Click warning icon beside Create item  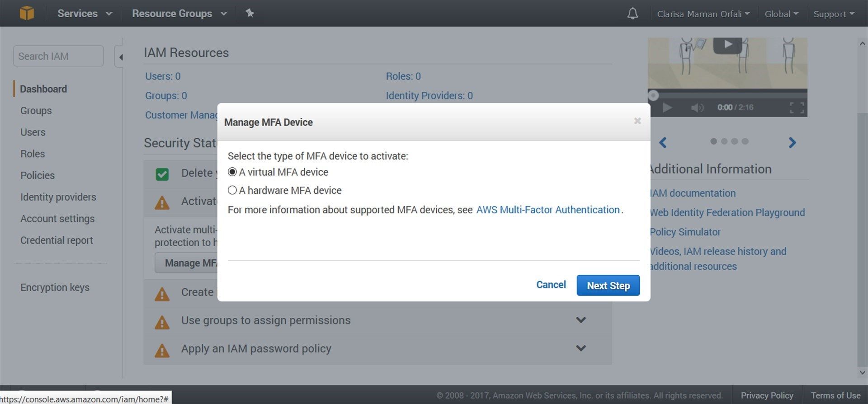(x=162, y=294)
